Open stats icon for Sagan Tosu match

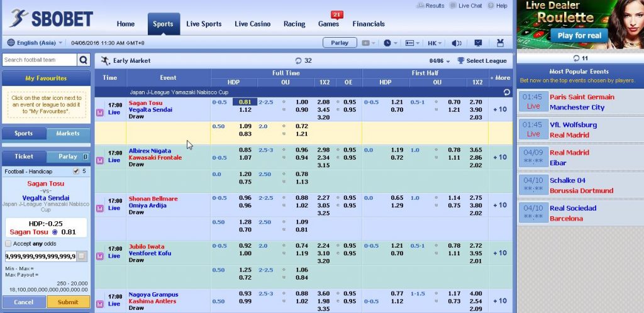99,113
